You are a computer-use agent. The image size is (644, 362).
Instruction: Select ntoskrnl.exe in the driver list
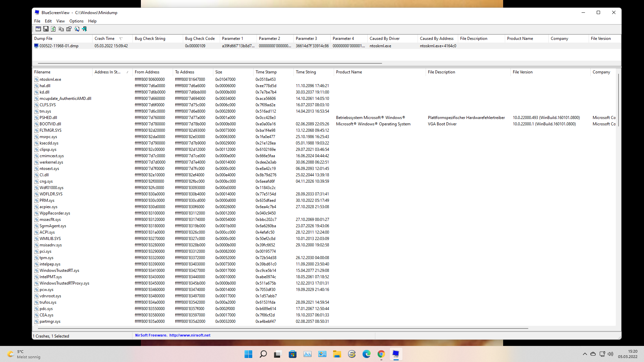click(50, 79)
